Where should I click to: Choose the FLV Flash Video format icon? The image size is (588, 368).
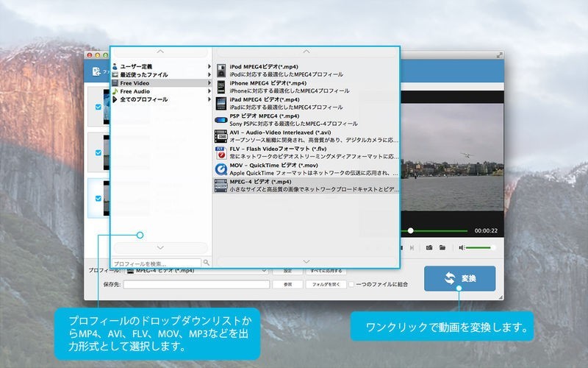(x=220, y=152)
